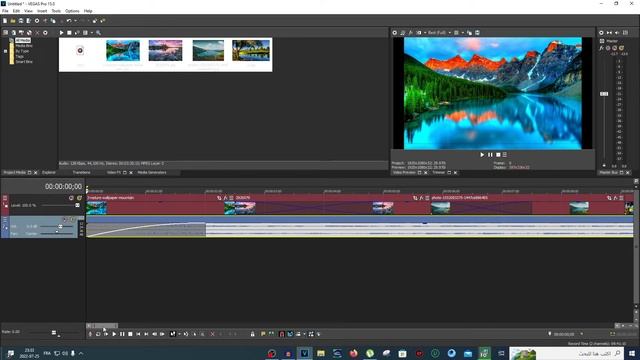Switch to the Video FX tab
The height and width of the screenshot is (360, 640).
click(x=114, y=173)
